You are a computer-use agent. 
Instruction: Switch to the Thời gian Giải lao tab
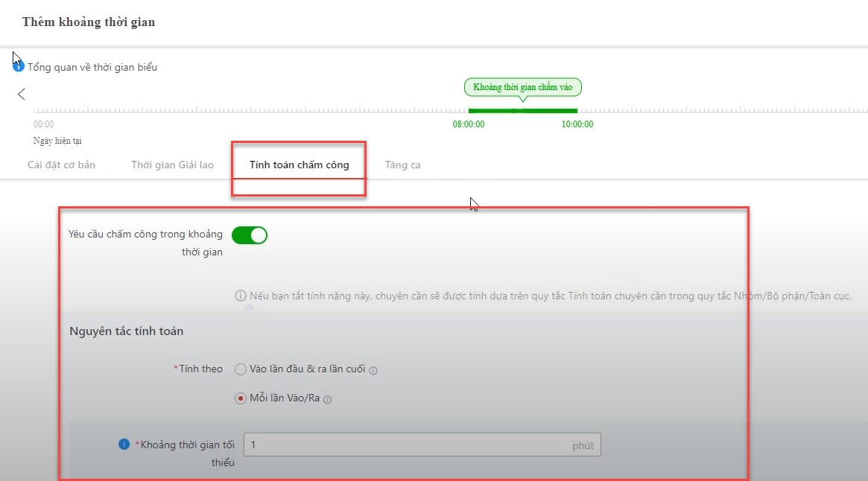pyautogui.click(x=172, y=165)
